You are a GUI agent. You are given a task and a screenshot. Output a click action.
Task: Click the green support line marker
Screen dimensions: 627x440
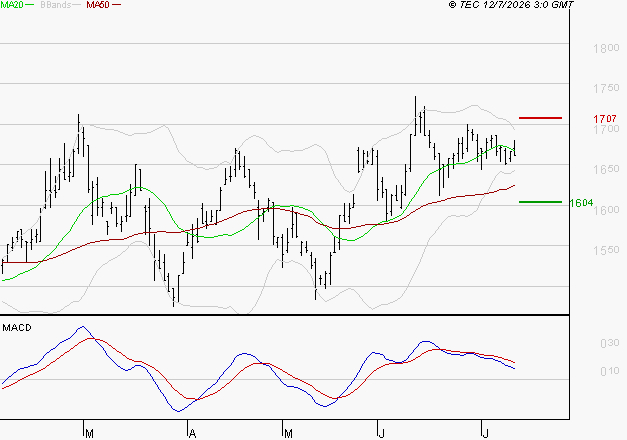540,202
